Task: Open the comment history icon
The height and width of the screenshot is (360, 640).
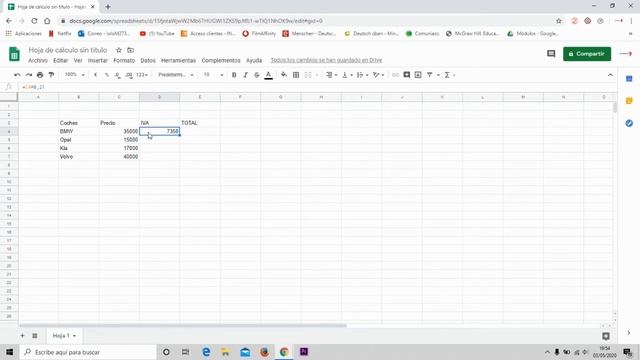Action: click(551, 54)
